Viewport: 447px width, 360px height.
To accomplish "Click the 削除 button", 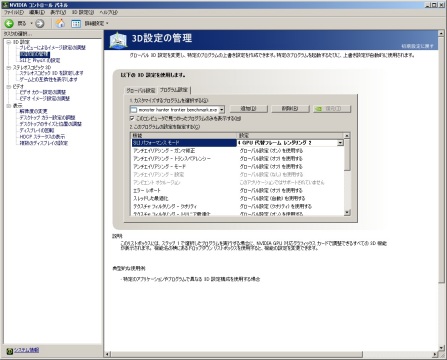I will [290, 109].
